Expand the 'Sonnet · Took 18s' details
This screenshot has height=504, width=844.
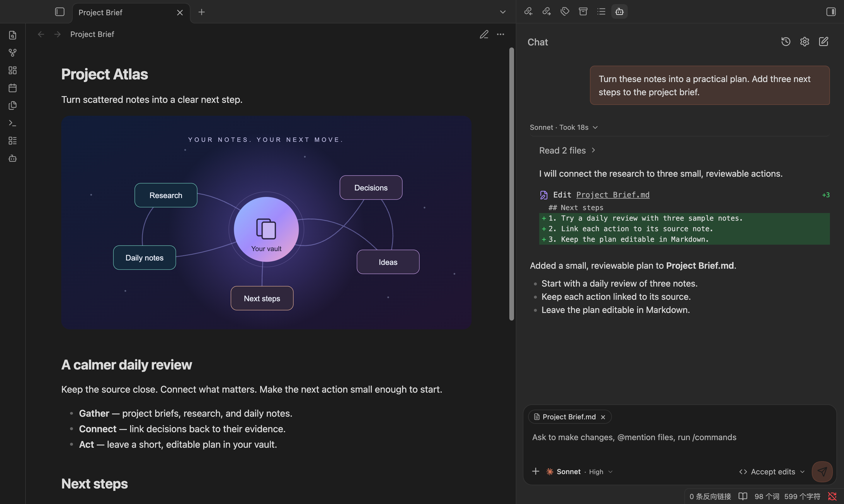click(564, 127)
